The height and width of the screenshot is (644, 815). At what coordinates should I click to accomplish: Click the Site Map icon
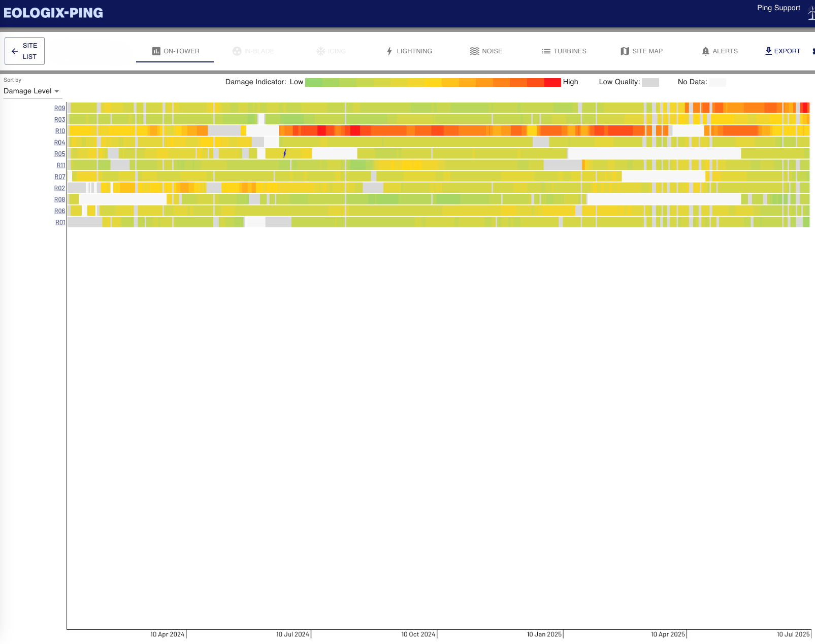[625, 51]
